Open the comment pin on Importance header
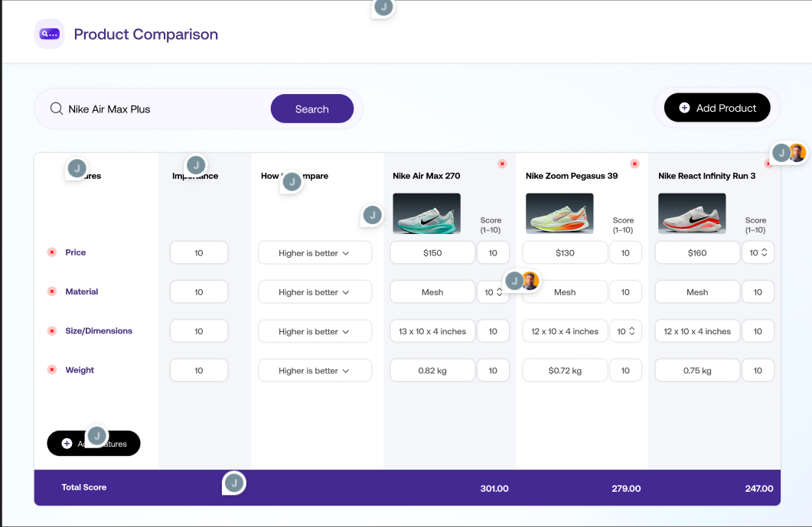 (196, 166)
